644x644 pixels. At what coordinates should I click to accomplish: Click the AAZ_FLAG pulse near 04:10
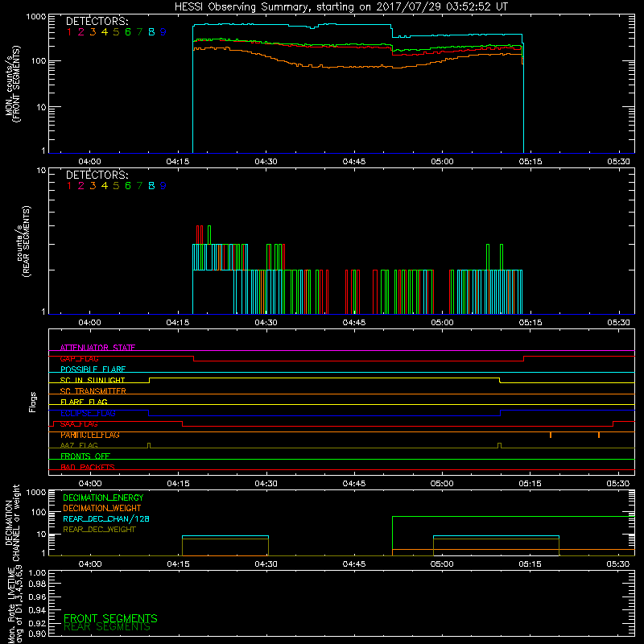pos(149,446)
